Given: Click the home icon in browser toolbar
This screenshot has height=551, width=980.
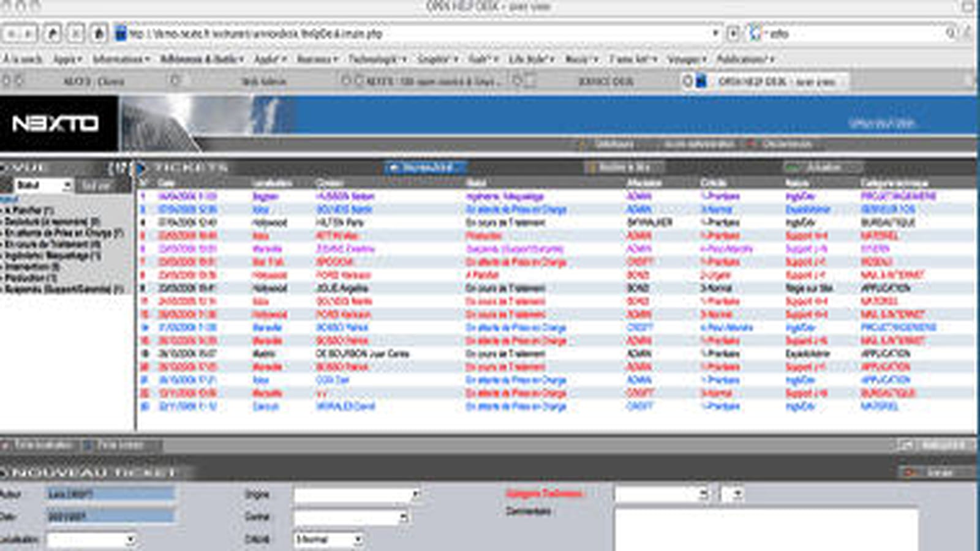Looking at the screenshot, I should coord(99,34).
